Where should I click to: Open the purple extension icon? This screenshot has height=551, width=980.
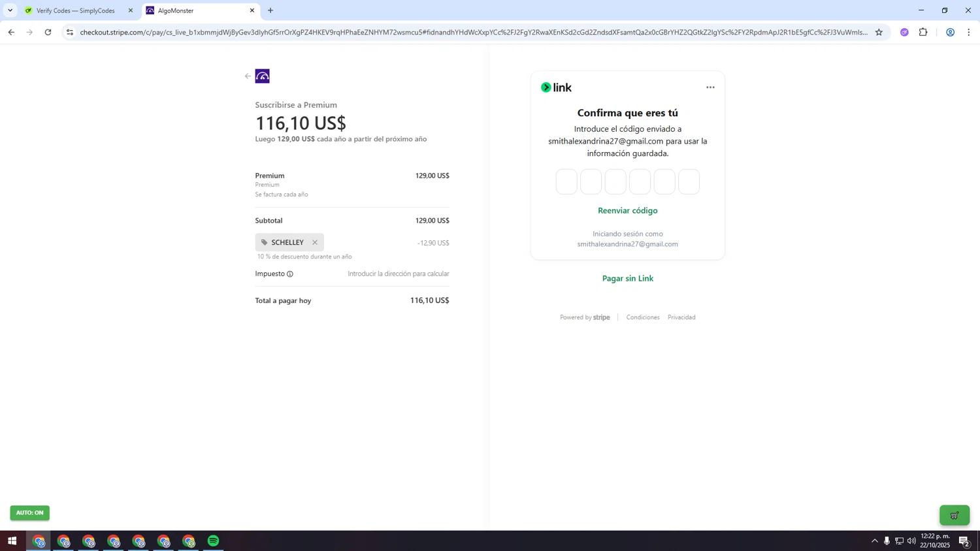pos(904,32)
